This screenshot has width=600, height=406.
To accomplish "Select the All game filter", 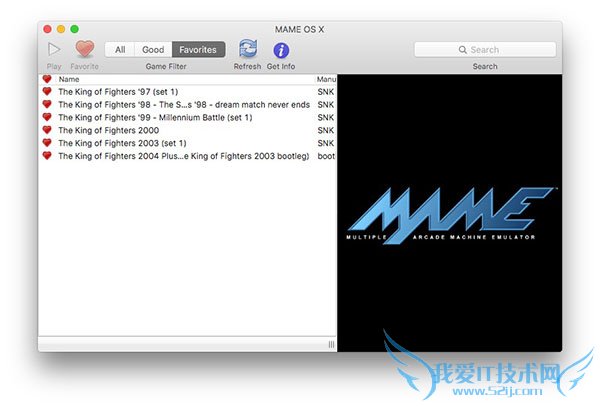I will click(120, 49).
